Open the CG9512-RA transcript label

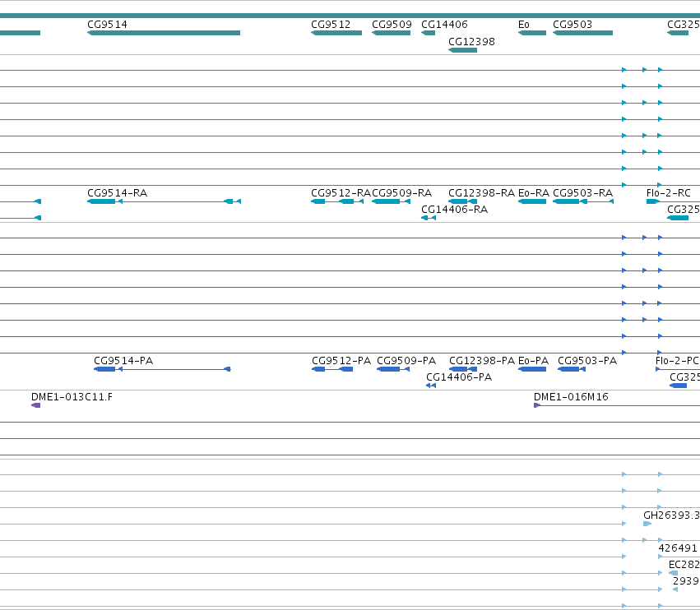tap(341, 193)
